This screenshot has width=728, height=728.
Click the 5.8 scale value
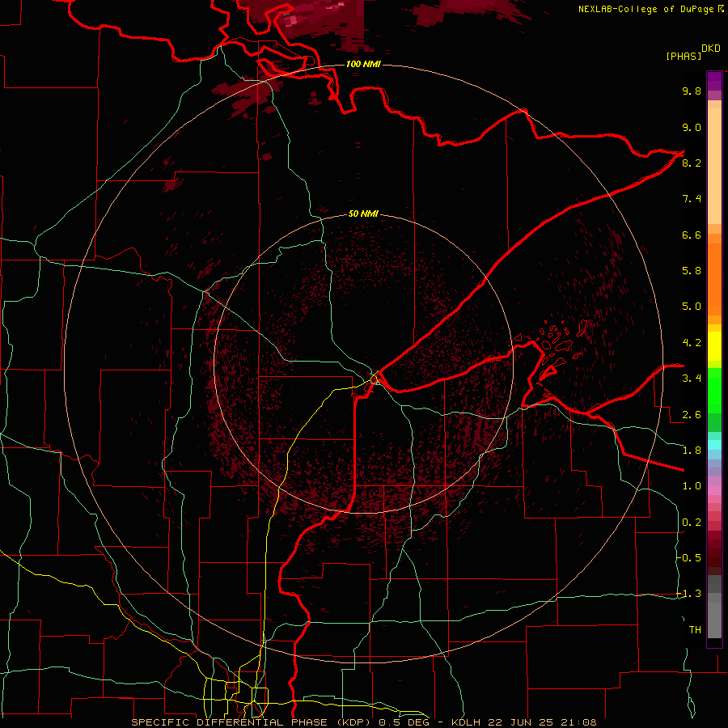[692, 271]
